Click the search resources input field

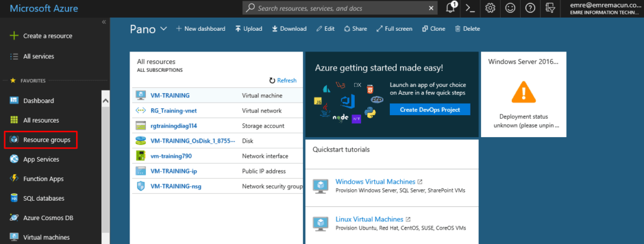(x=340, y=8)
